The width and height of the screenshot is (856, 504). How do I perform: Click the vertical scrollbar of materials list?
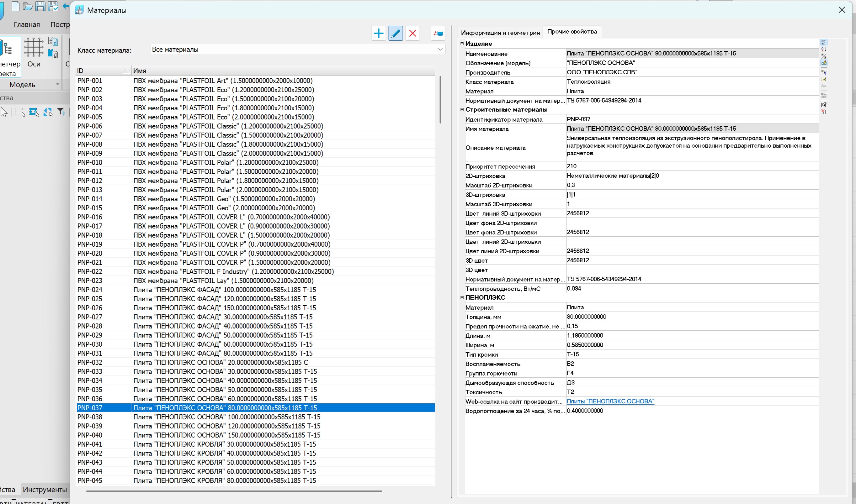(440, 99)
